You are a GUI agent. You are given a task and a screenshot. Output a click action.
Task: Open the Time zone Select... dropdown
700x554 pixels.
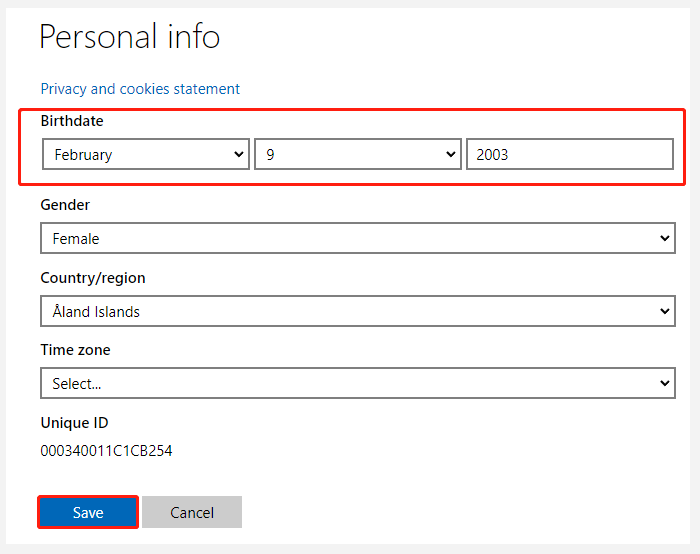358,383
